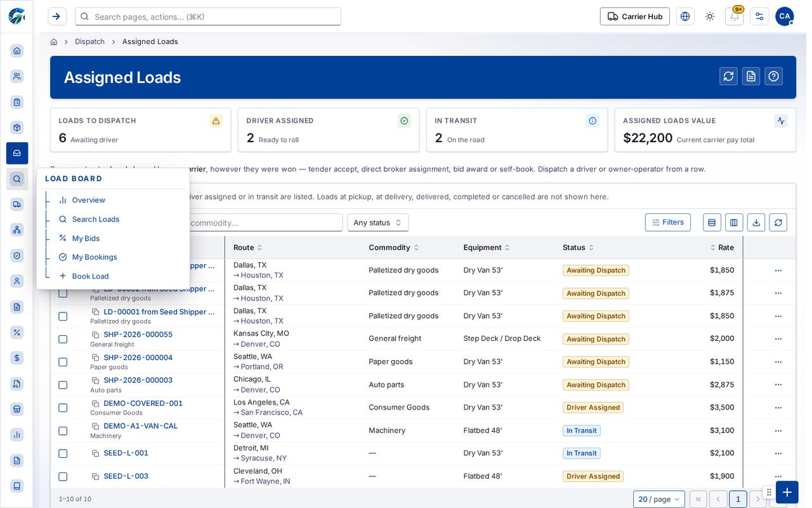This screenshot has height=508, width=812.
Task: Click the Filters button
Action: tap(668, 222)
